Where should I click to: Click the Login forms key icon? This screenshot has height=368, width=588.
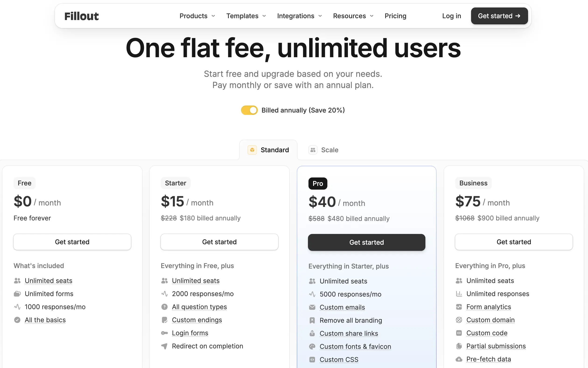[164, 333]
